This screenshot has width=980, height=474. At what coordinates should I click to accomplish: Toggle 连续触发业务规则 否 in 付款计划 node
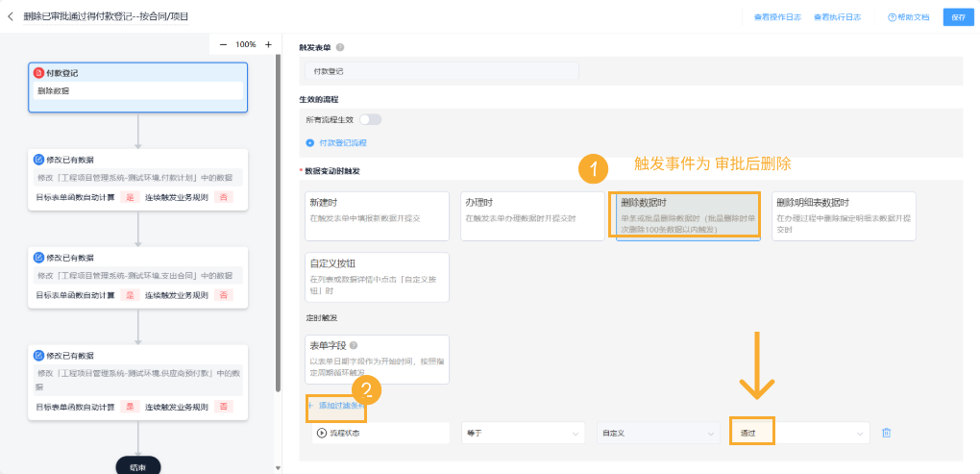[x=223, y=198]
